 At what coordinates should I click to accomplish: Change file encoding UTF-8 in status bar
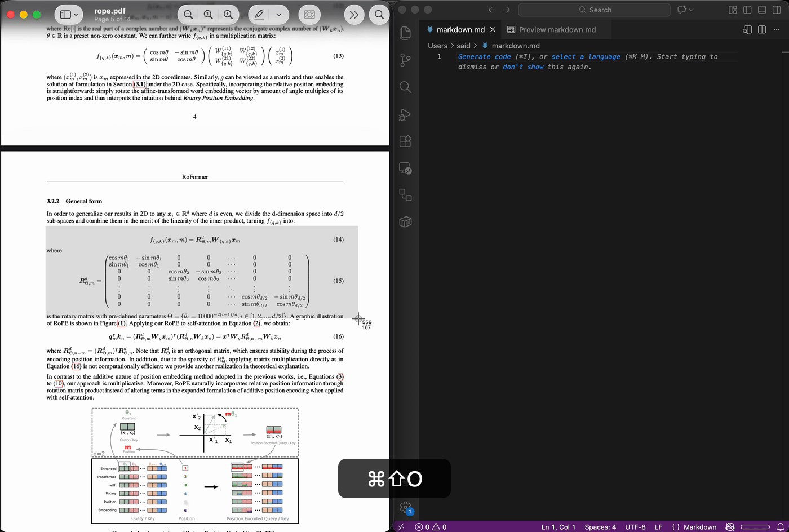click(x=635, y=527)
